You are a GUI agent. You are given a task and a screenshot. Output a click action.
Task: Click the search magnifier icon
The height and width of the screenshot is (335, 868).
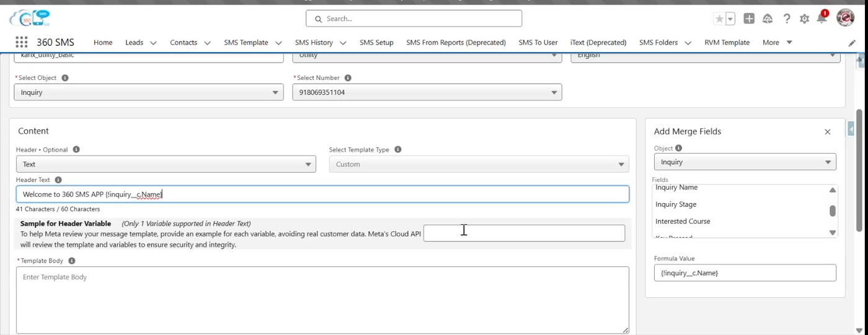pyautogui.click(x=318, y=19)
